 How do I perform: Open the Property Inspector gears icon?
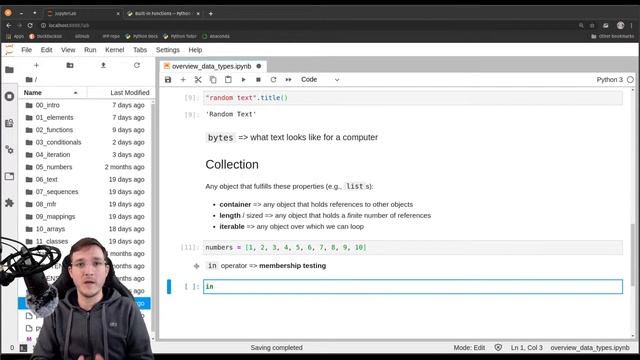(x=9, y=150)
